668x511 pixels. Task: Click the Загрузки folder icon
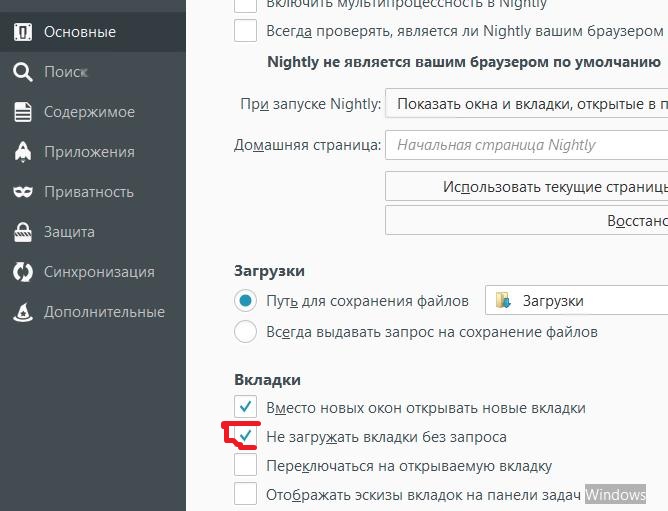coord(503,300)
